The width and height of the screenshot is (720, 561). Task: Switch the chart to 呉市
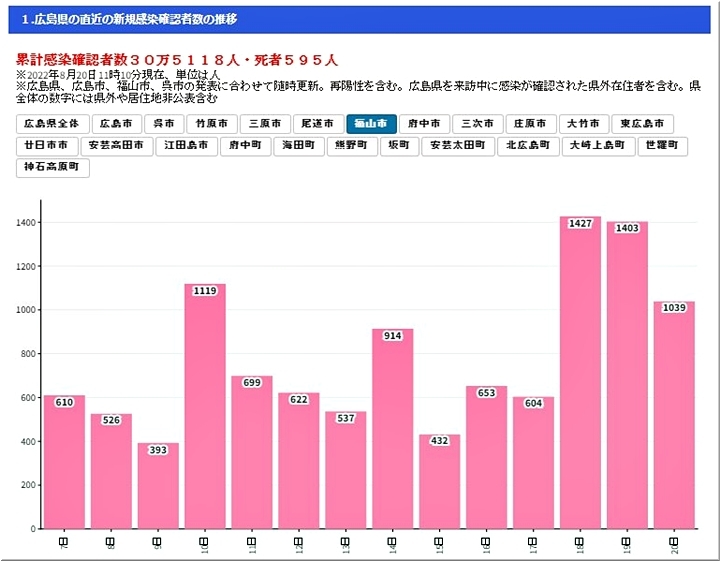[x=163, y=124]
